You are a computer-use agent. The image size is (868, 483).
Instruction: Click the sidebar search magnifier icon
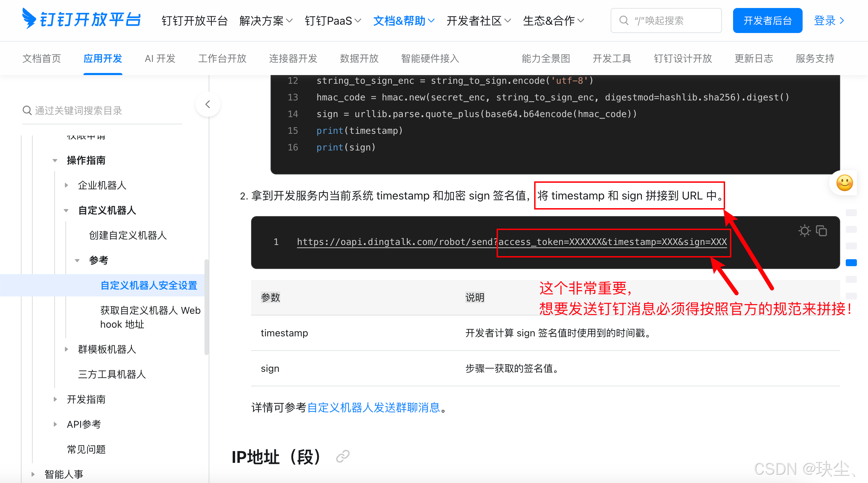27,110
